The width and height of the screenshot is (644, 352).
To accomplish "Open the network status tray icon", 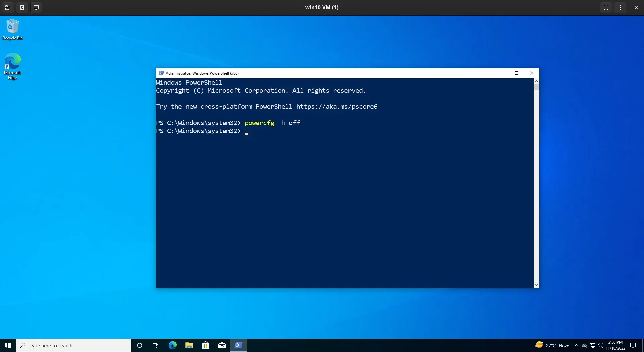I will coord(593,345).
